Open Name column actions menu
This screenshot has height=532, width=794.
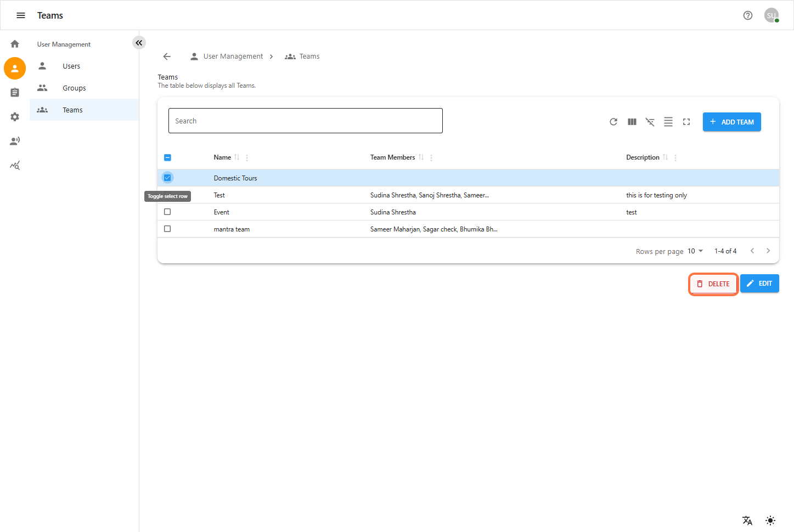247,158
